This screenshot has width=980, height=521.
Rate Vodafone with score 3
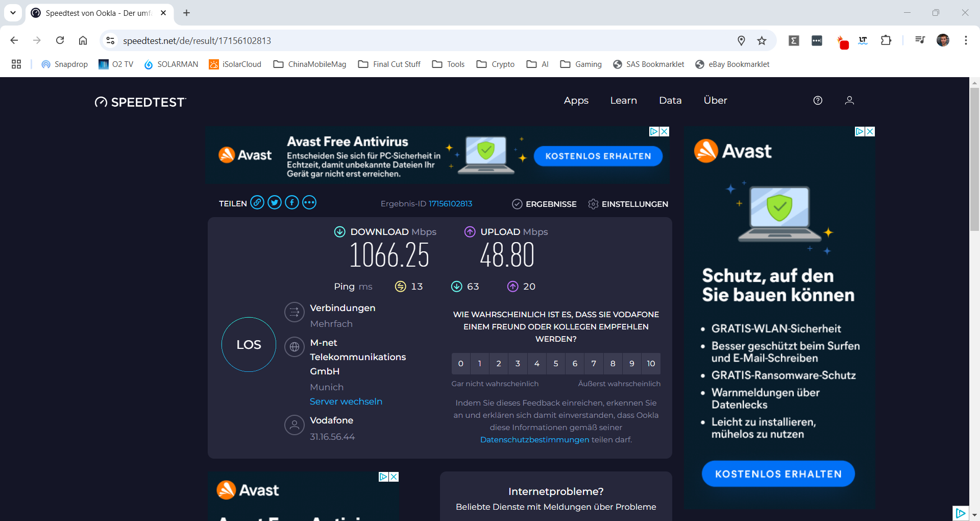[x=518, y=364]
